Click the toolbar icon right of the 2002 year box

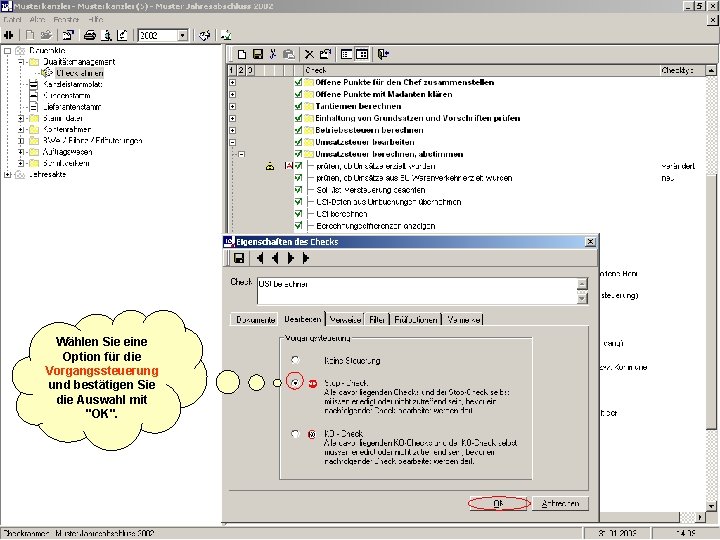(x=205, y=35)
